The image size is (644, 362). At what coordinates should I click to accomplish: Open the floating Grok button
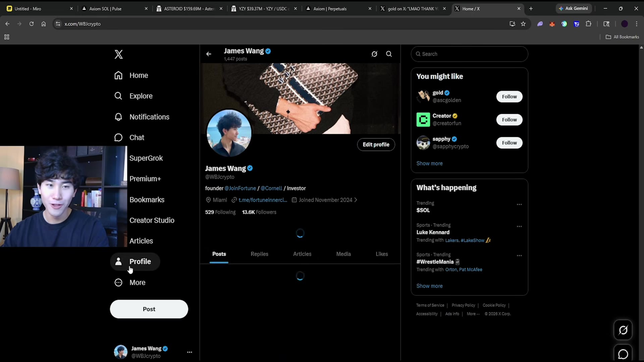coord(623,330)
